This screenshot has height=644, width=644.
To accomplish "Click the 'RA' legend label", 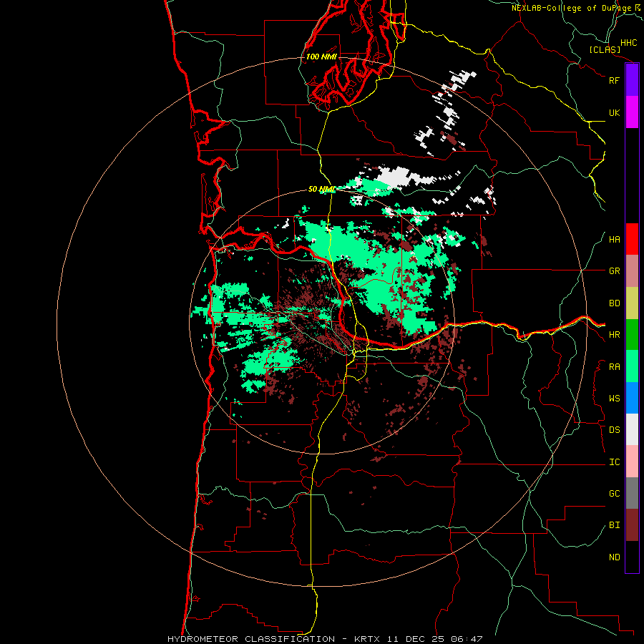I will click(614, 367).
